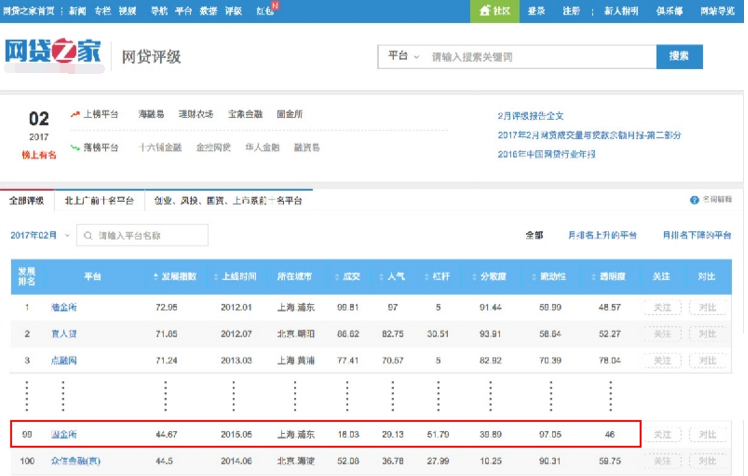Open 华人金融 in the 落榜平台 list
Image resolution: width=748 pixels, height=476 pixels.
262,148
